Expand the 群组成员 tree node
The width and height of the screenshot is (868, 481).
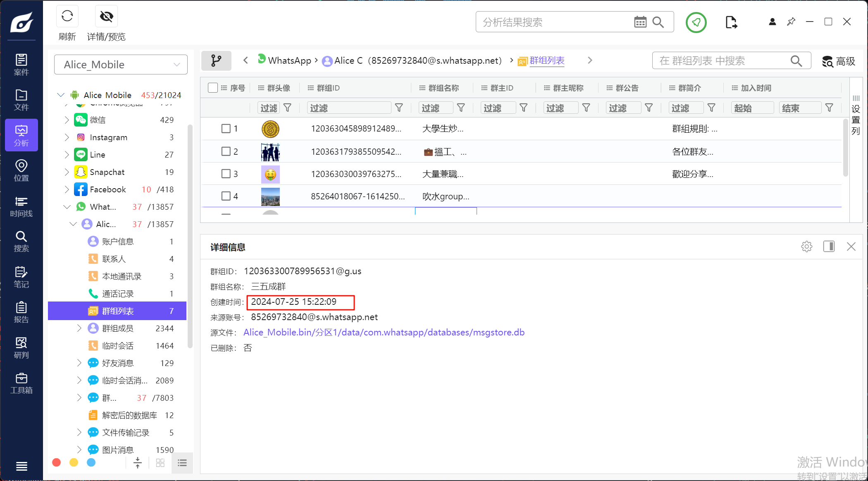79,328
